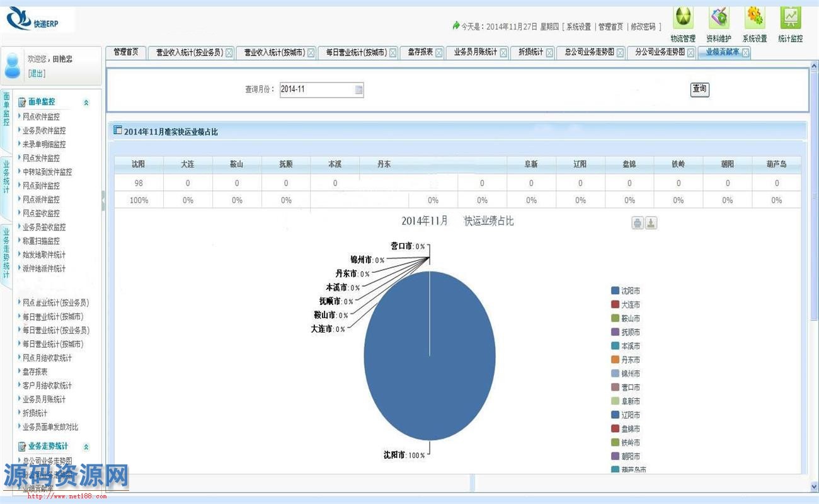The width and height of the screenshot is (819, 504).
Task: Click the 系统设置 gear icon
Action: (x=754, y=18)
